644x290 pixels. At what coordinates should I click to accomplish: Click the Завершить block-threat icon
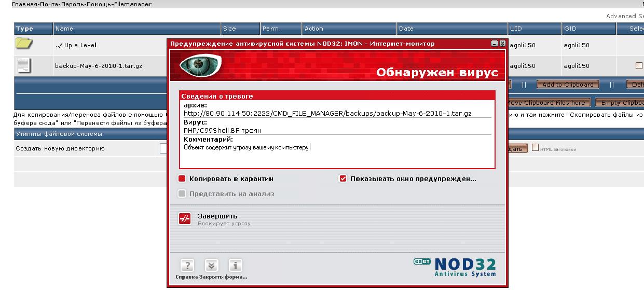(185, 219)
